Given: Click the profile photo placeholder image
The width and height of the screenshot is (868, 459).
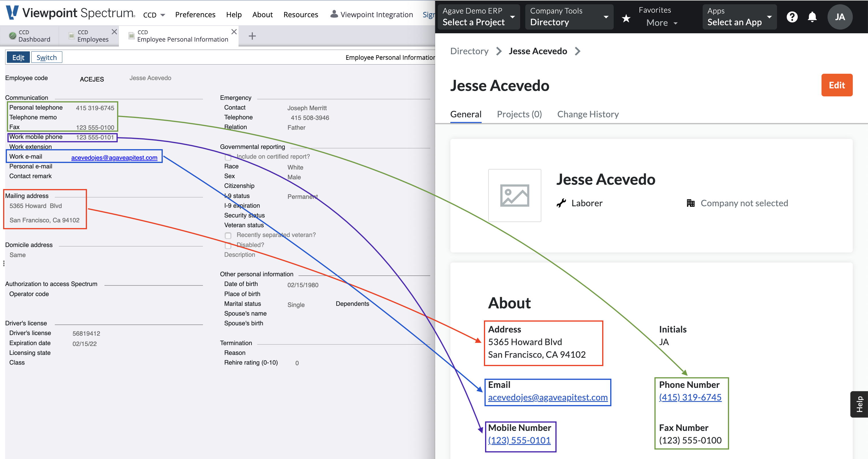Looking at the screenshot, I should pos(515,195).
